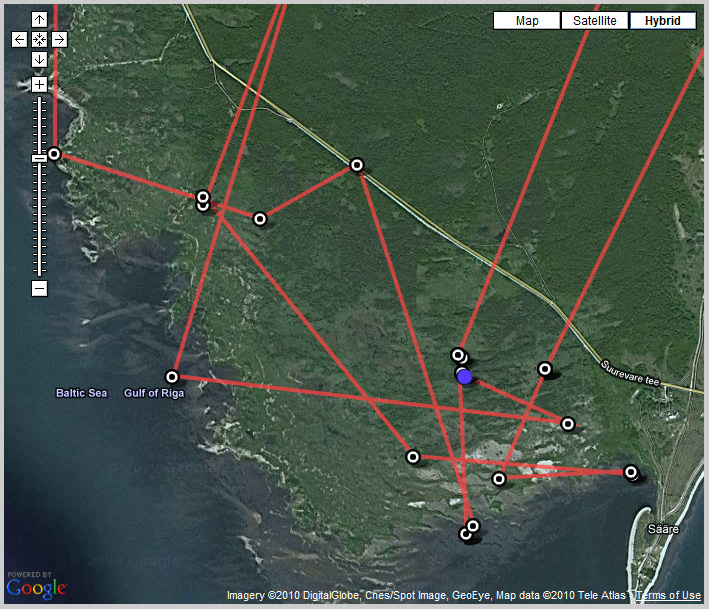The height and width of the screenshot is (610, 711).
Task: Click the Sääre place label
Action: (x=663, y=529)
